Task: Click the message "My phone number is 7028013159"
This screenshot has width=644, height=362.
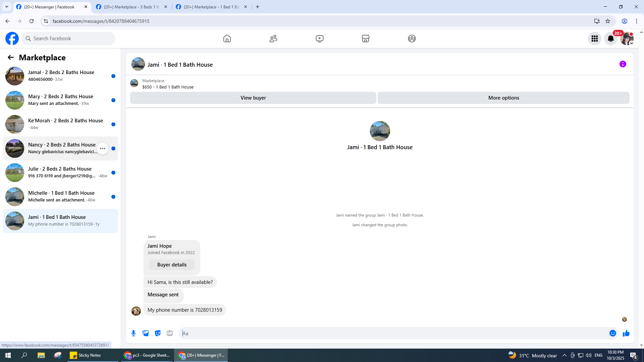Action: (185, 310)
